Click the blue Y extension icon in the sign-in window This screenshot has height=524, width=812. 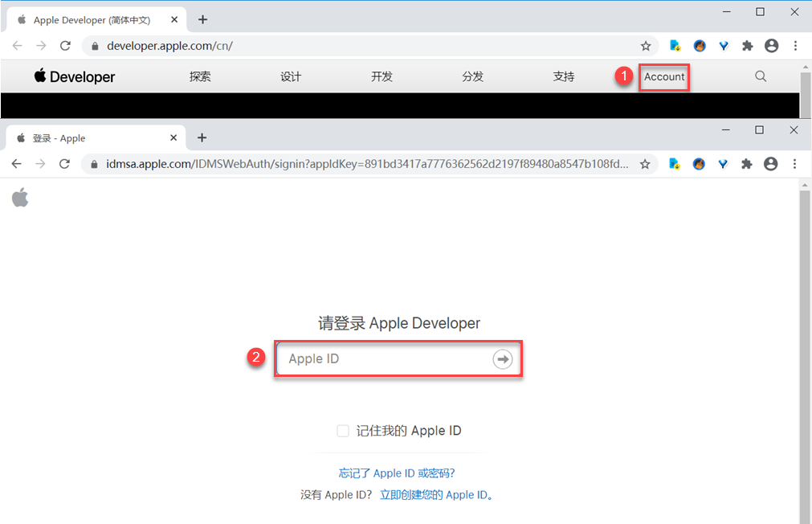pos(723,164)
